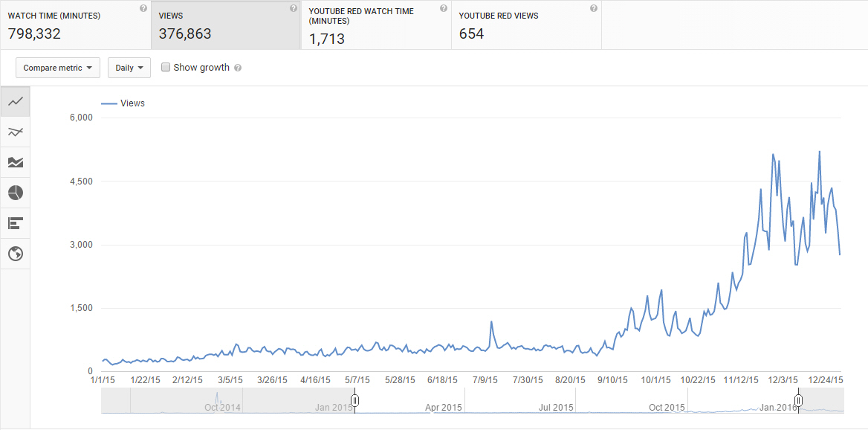This screenshot has height=430, width=868.
Task: Select the Watch Time (Minutes) tab
Action: click(74, 25)
